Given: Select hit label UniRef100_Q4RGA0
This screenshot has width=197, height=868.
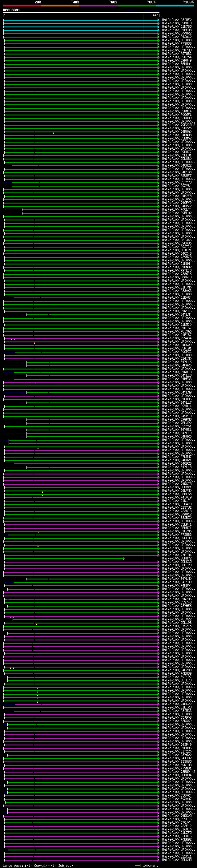Looking at the screenshot, I should click(x=177, y=131).
